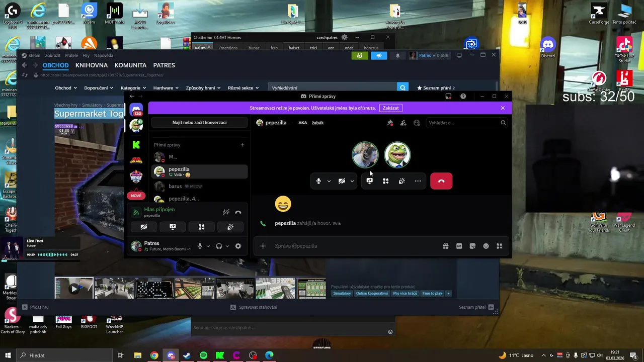Image resolution: width=644 pixels, height=362 pixels.
Task: Open Steam OBCHOD tab
Action: coord(55,65)
